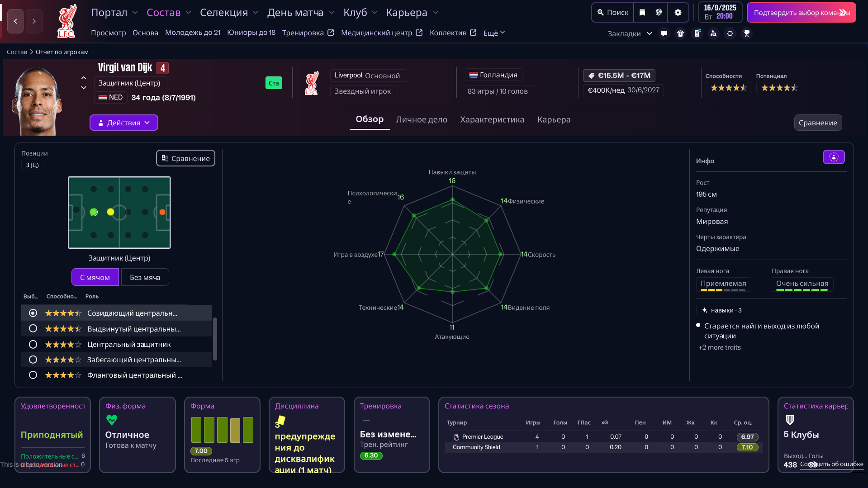Click the roles list scrollbar

(x=215, y=339)
